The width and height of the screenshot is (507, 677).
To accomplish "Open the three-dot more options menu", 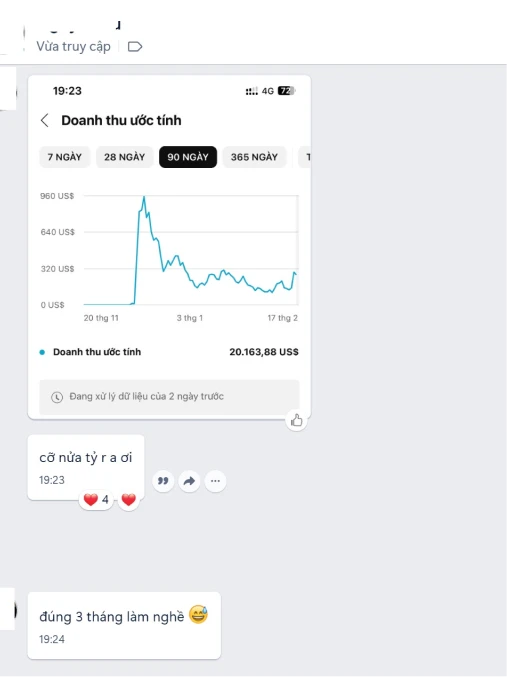I will point(215,481).
